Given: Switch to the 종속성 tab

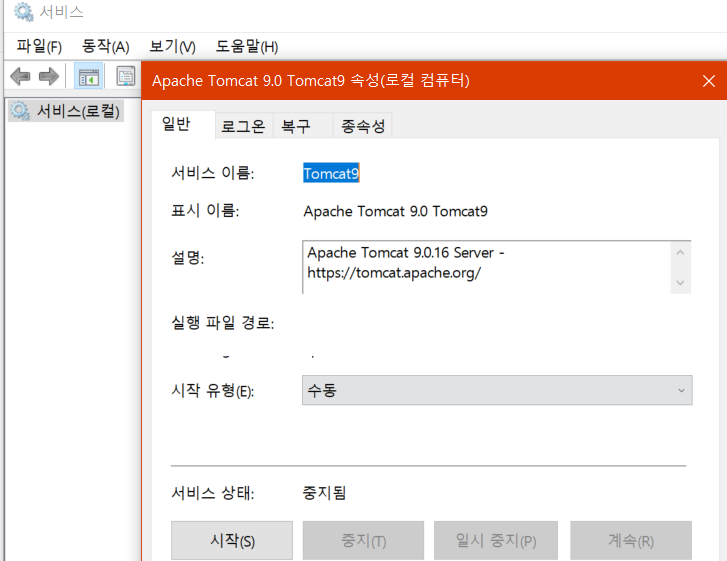Looking at the screenshot, I should [363, 126].
